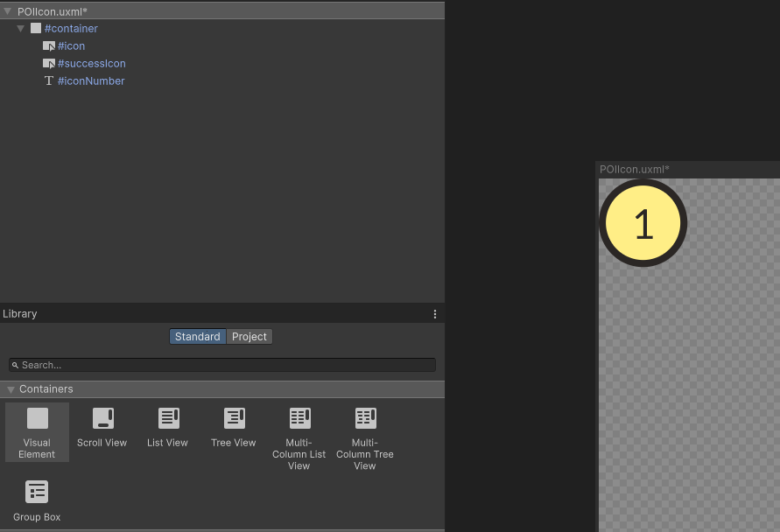Pick the Group Box container icon
Image resolution: width=780 pixels, height=532 pixels.
tap(37, 492)
